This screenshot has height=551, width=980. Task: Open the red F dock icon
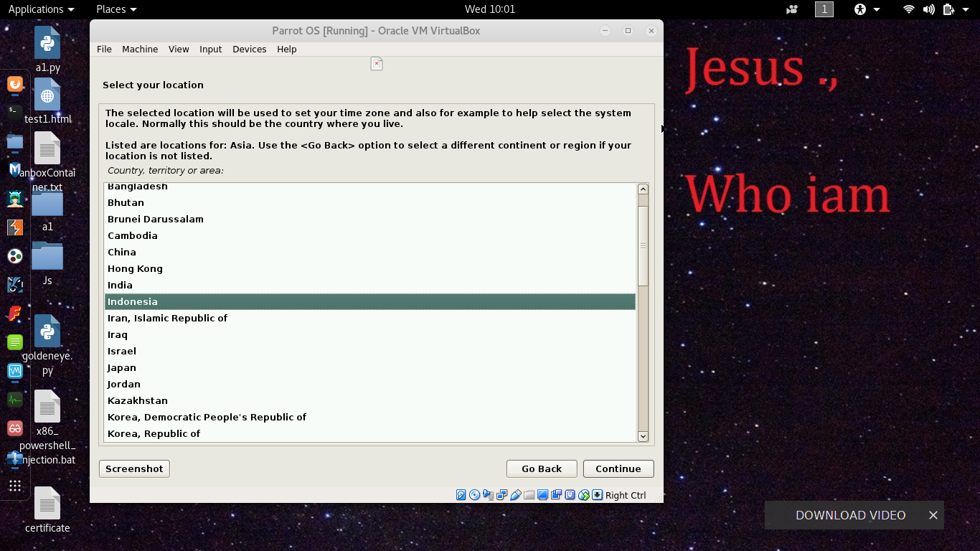click(15, 314)
